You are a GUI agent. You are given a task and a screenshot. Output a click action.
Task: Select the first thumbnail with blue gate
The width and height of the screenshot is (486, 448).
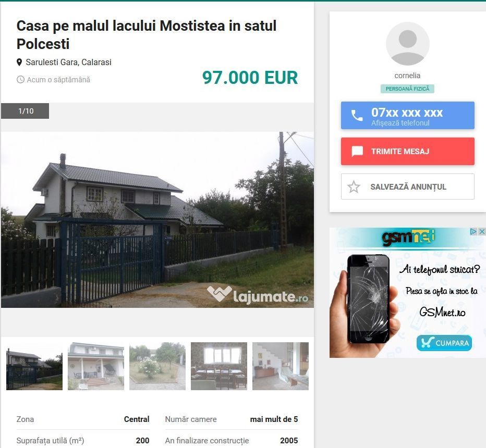pos(34,366)
